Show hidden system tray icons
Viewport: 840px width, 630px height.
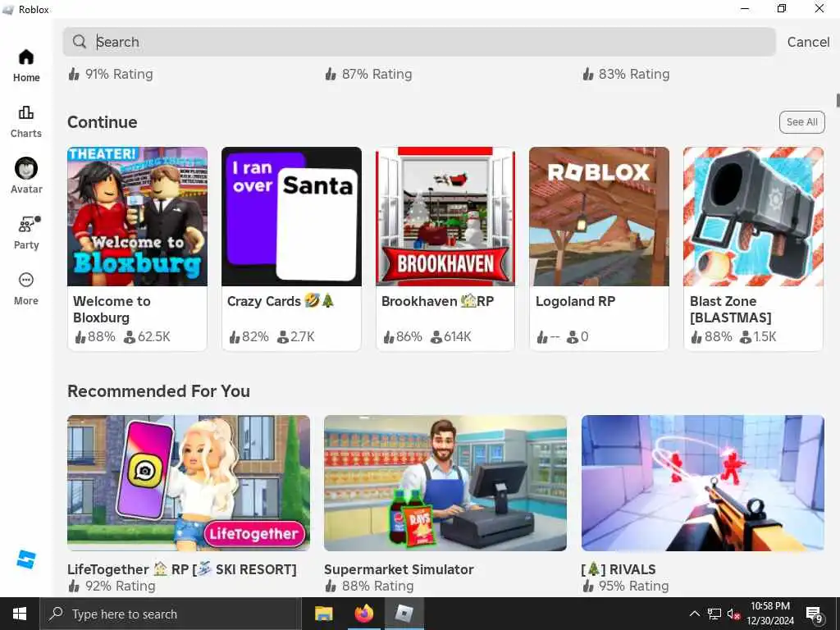click(694, 614)
